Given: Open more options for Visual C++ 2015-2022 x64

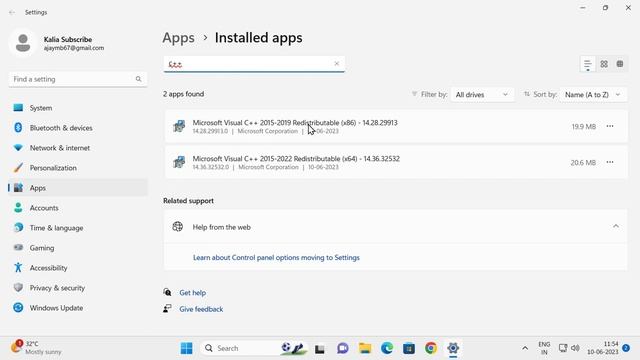Looking at the screenshot, I should point(610,162).
